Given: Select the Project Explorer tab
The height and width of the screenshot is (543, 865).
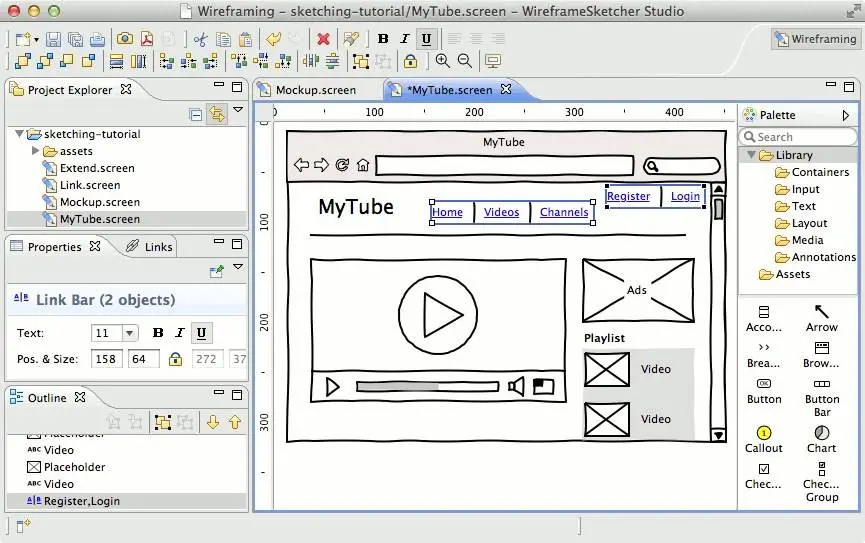Looking at the screenshot, I should (x=70, y=90).
